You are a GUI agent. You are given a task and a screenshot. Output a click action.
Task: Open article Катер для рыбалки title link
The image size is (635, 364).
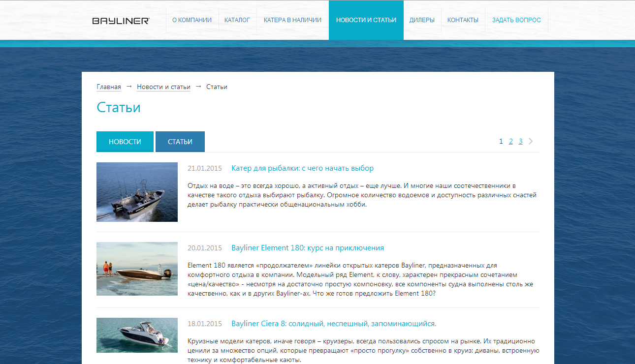tap(303, 168)
